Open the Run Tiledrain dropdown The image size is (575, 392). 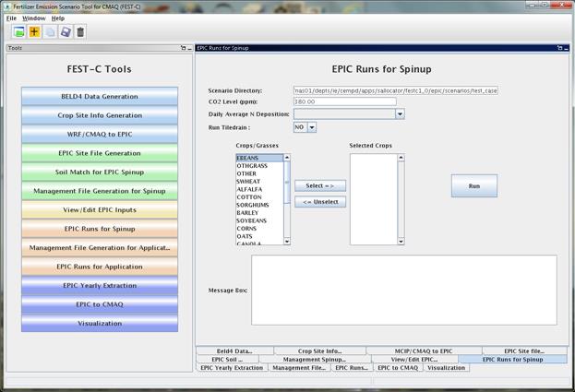click(312, 127)
